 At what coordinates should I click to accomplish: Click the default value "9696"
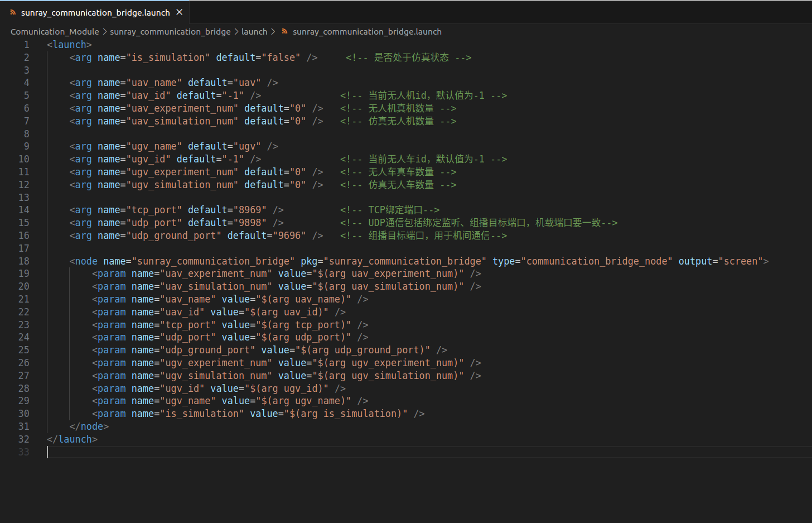pos(289,236)
